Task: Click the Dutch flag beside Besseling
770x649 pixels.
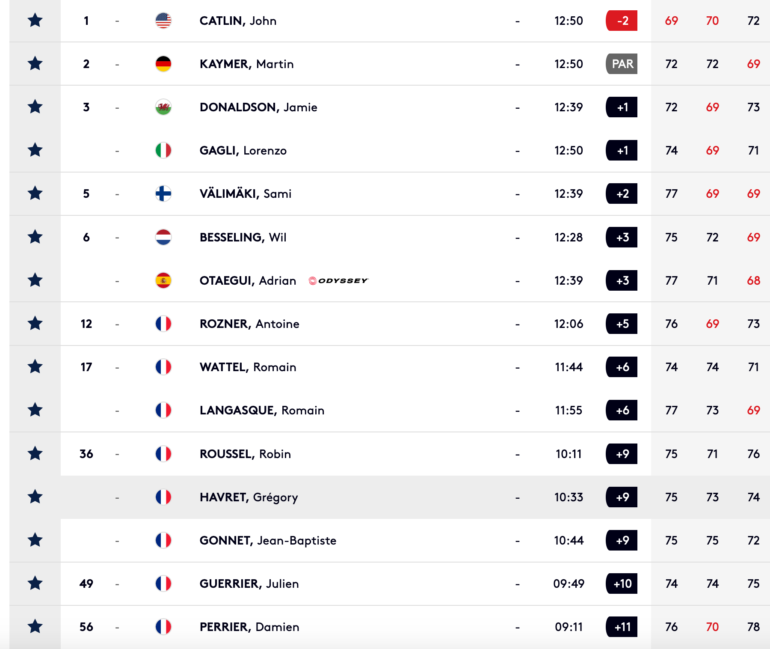Action: click(164, 237)
